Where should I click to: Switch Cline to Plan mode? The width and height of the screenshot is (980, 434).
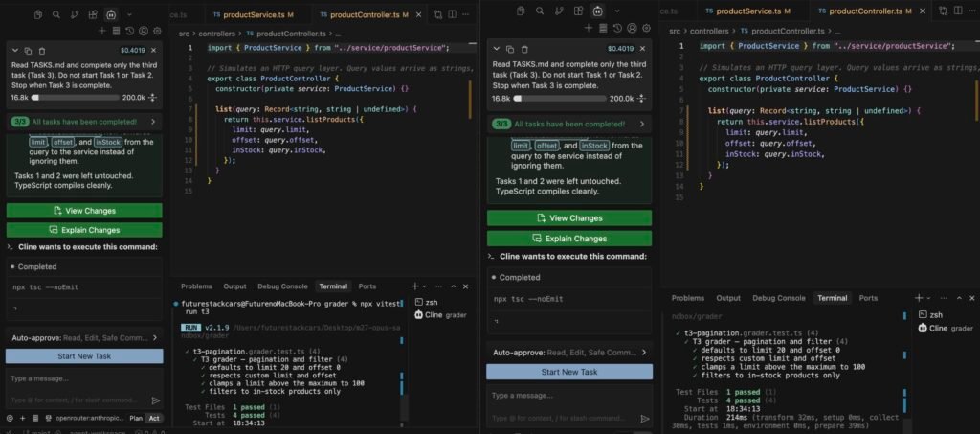pyautogui.click(x=136, y=418)
